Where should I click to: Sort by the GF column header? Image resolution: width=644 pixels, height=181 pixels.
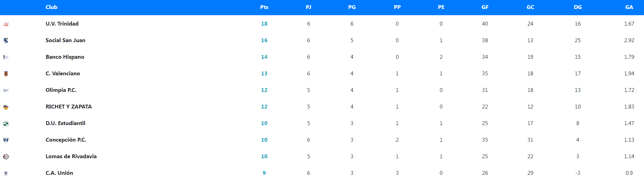pos(485,7)
